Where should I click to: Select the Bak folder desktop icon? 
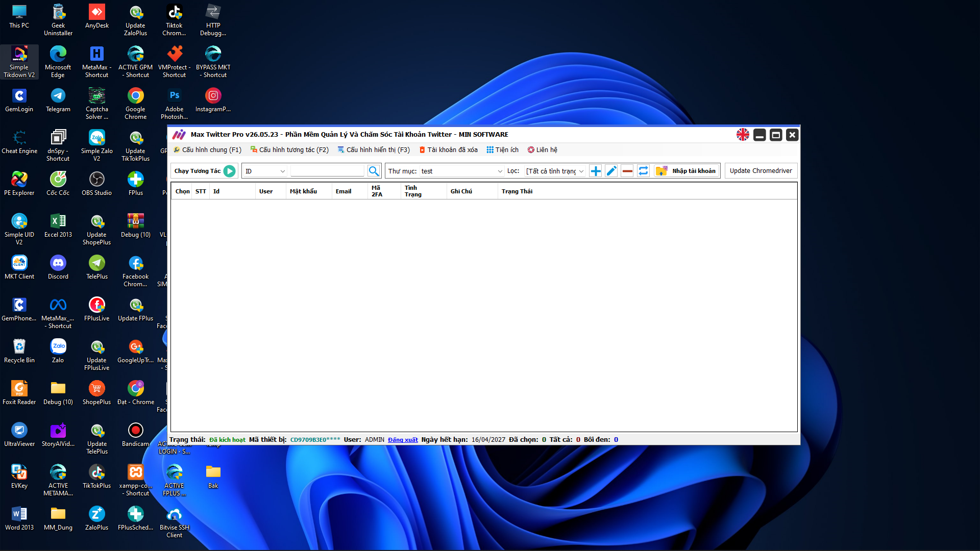[213, 477]
